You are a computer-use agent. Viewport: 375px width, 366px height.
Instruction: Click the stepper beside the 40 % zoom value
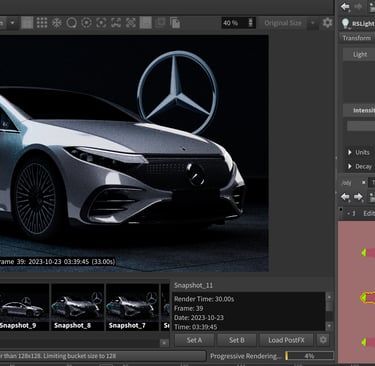coord(251,23)
